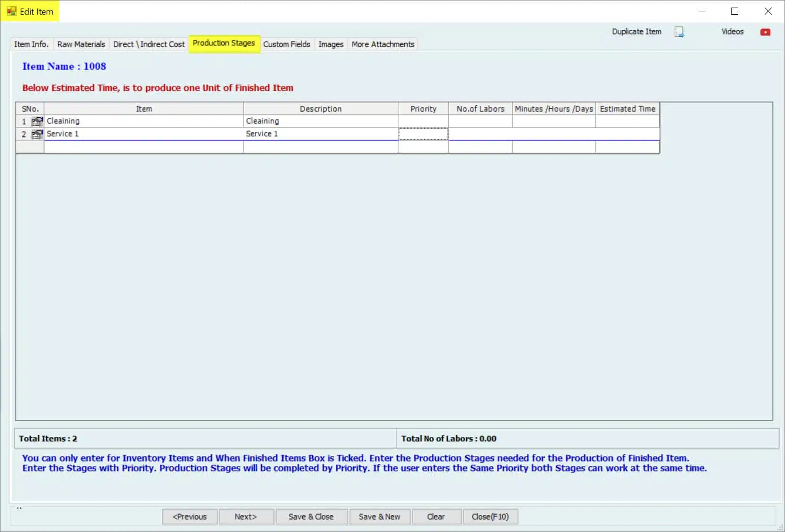Click the Edit Item app icon in title bar
The width and height of the screenshot is (785, 532).
(11, 11)
